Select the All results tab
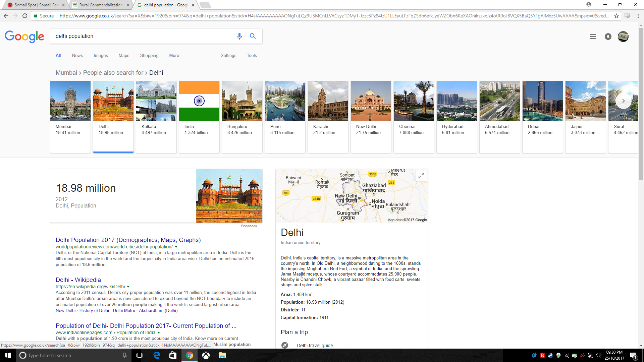The height and width of the screenshot is (362, 644). pos(58,56)
